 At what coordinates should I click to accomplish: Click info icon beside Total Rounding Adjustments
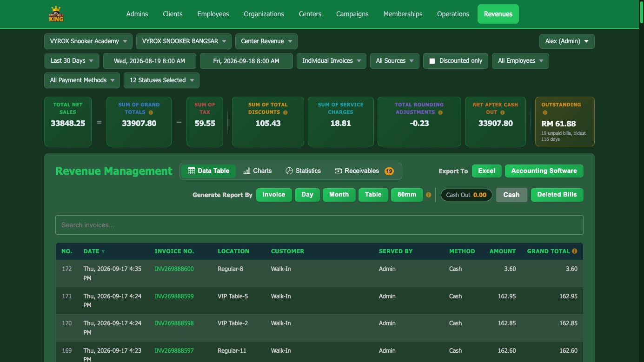pyautogui.click(x=440, y=112)
